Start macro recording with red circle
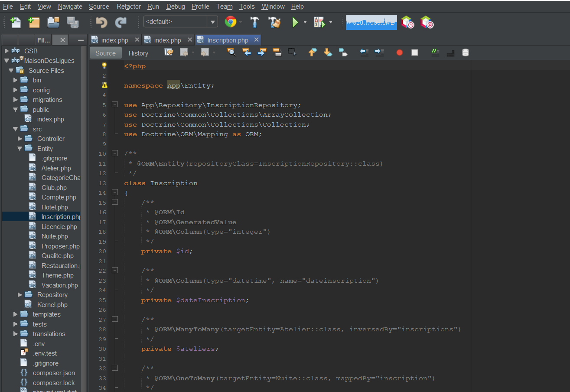Viewport: 570px width, 392px height. point(400,52)
